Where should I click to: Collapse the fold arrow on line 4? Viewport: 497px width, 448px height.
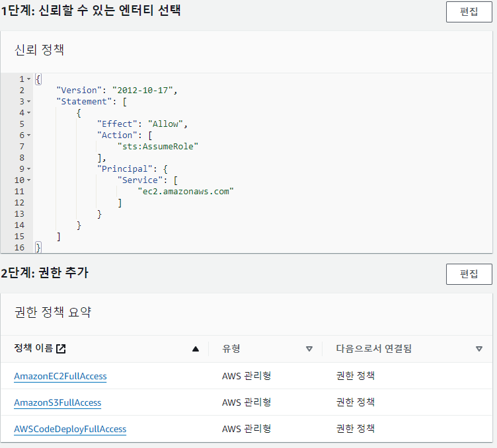point(29,112)
